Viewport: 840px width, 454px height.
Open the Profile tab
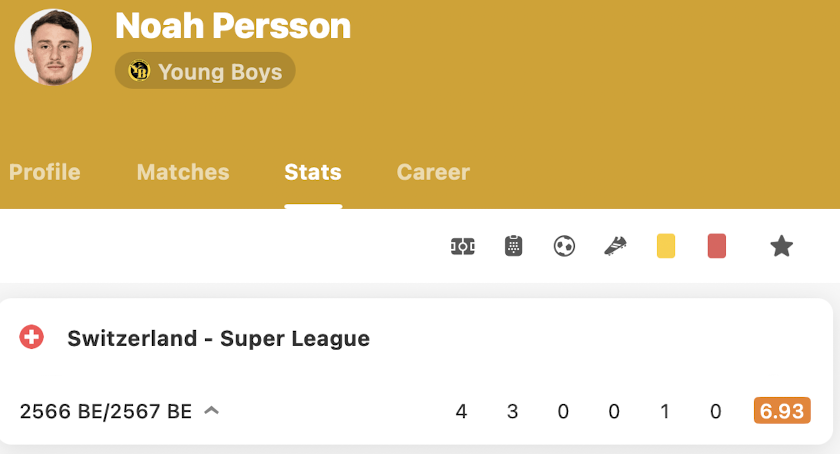[x=44, y=172]
